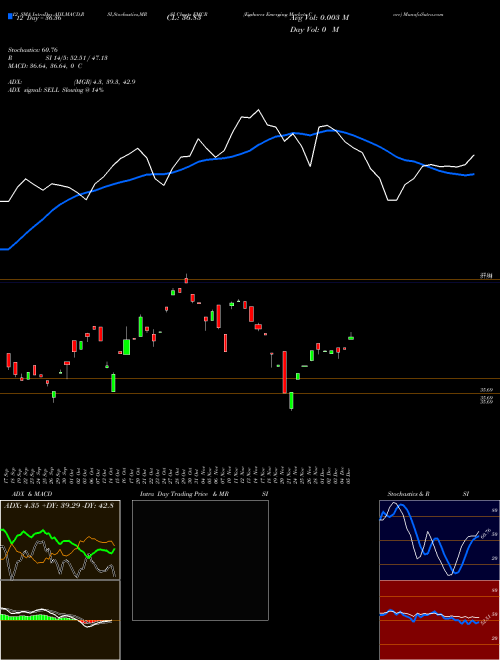The width and height of the screenshot is (500, 660).
Task: Click the highest candlestick touching the top orange line
Action: (x=186, y=279)
